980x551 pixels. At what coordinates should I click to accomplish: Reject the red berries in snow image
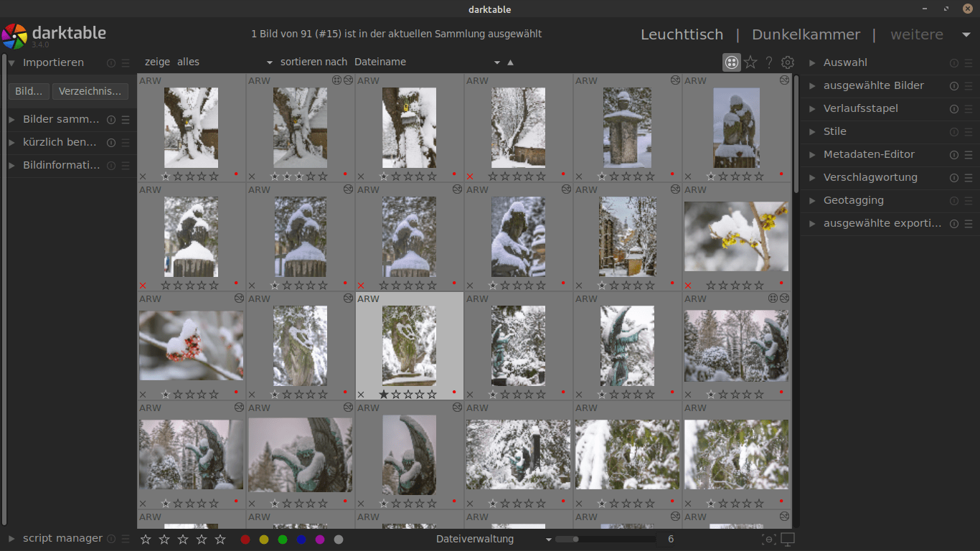click(143, 395)
